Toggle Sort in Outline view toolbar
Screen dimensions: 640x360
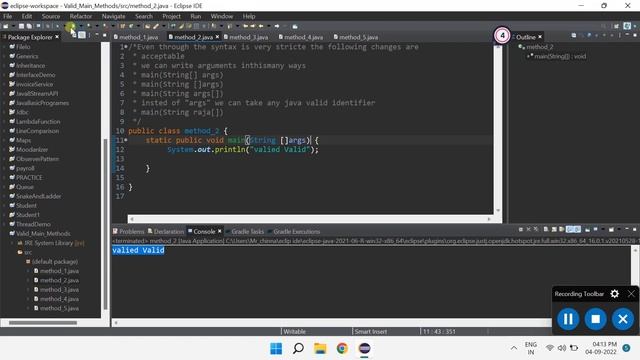pyautogui.click(x=581, y=36)
